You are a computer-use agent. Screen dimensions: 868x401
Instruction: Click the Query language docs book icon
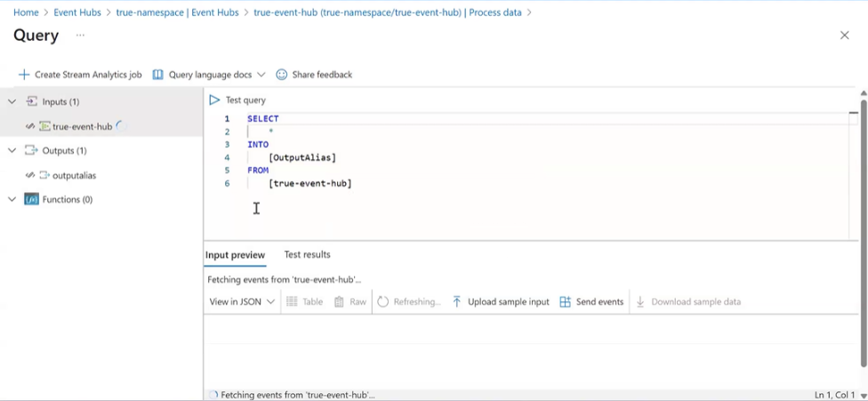click(158, 75)
